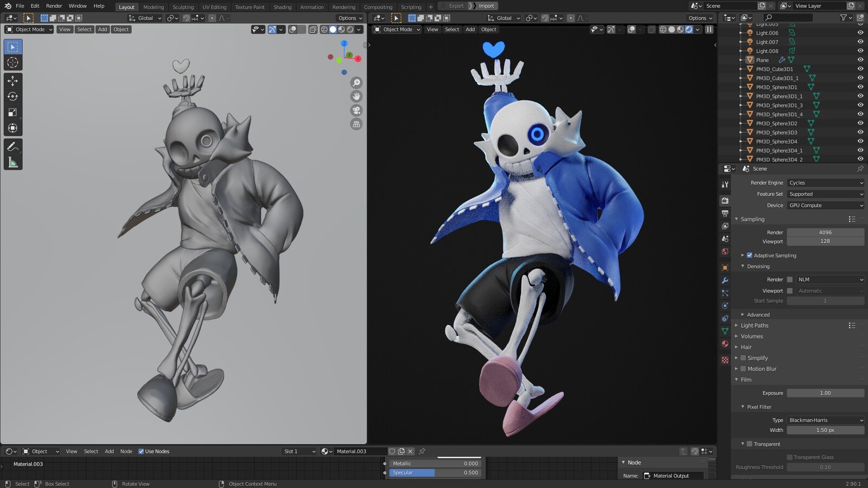Click the Material.003 name field
868x488 pixels.
click(360, 451)
